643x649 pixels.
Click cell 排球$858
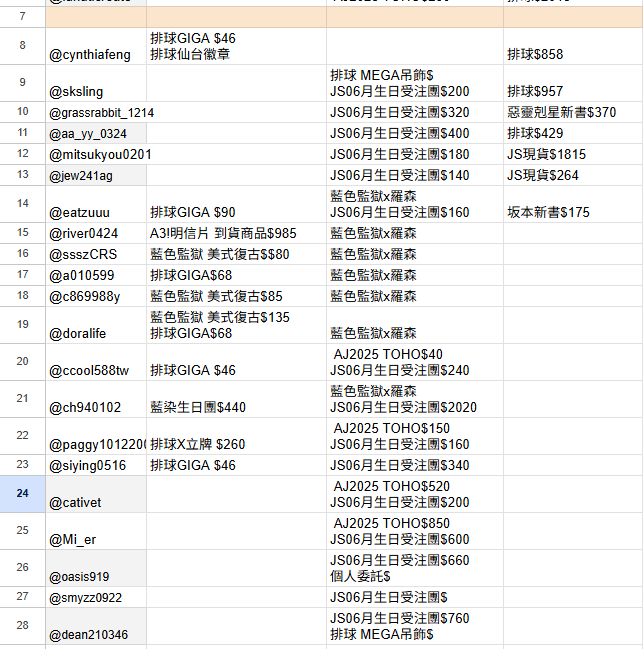click(x=573, y=46)
